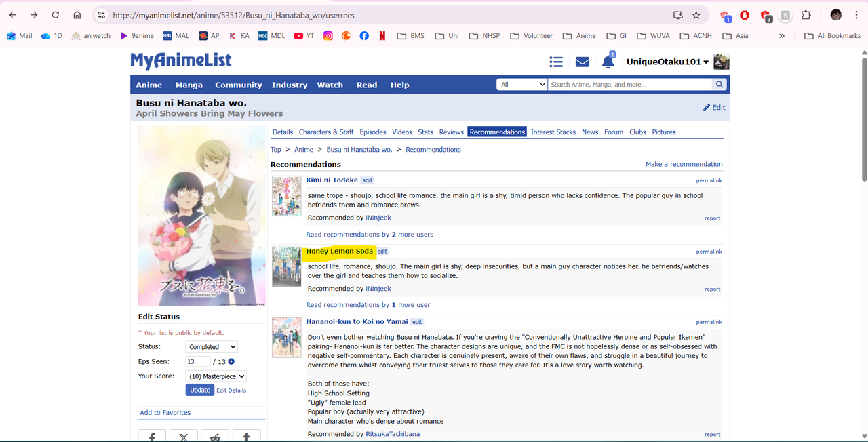
Task: Switch to the Interest Stacks tab
Action: point(553,132)
